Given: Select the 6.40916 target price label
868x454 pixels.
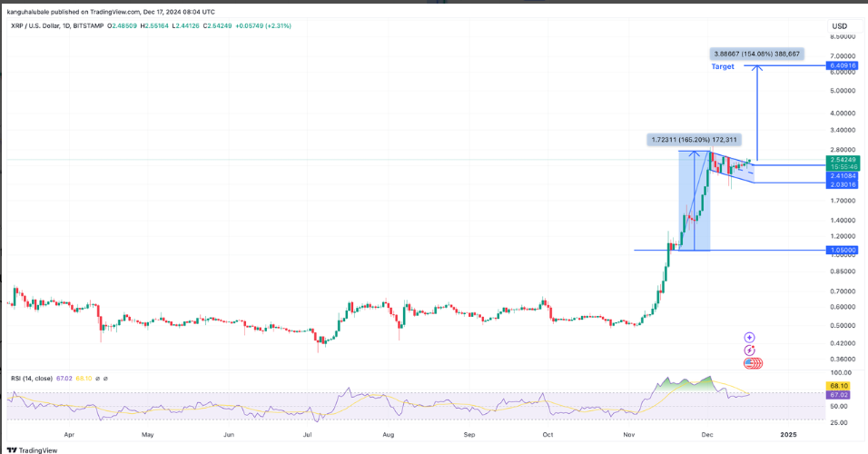Looking at the screenshot, I should [x=841, y=65].
